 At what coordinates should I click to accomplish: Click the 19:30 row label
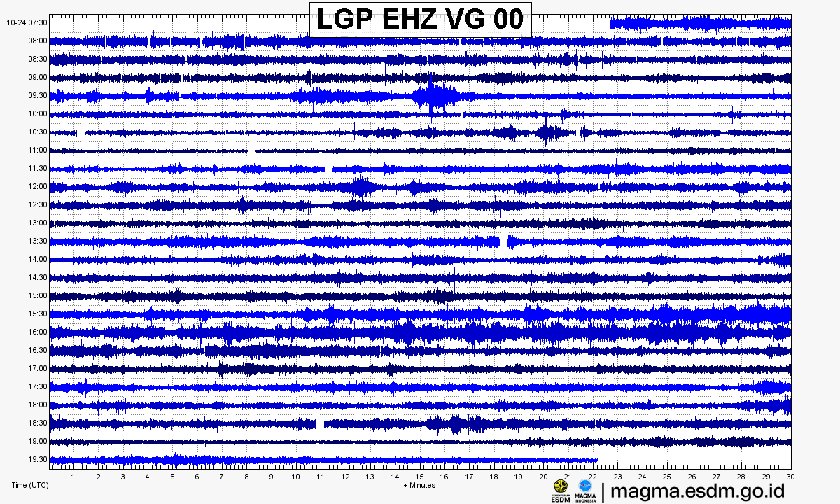(x=38, y=459)
